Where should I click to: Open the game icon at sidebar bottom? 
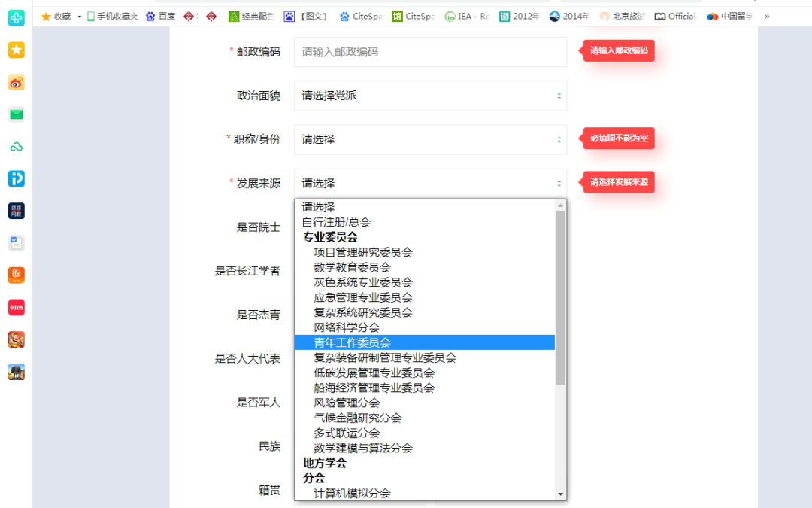(x=15, y=370)
